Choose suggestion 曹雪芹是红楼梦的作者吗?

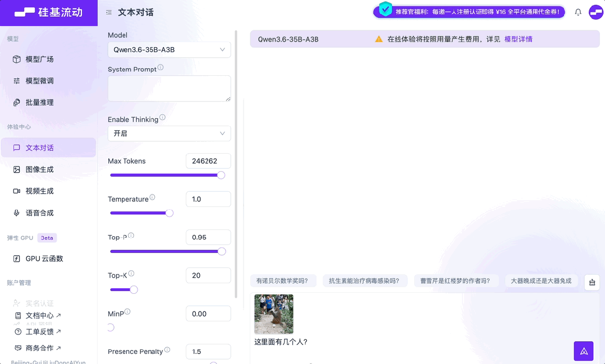click(x=455, y=280)
